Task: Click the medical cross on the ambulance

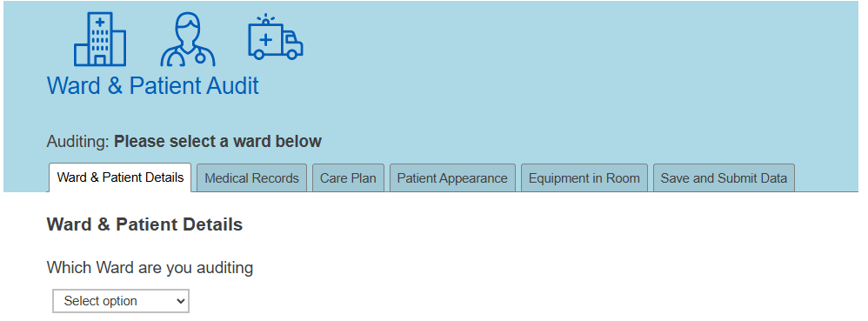Action: pos(266,40)
